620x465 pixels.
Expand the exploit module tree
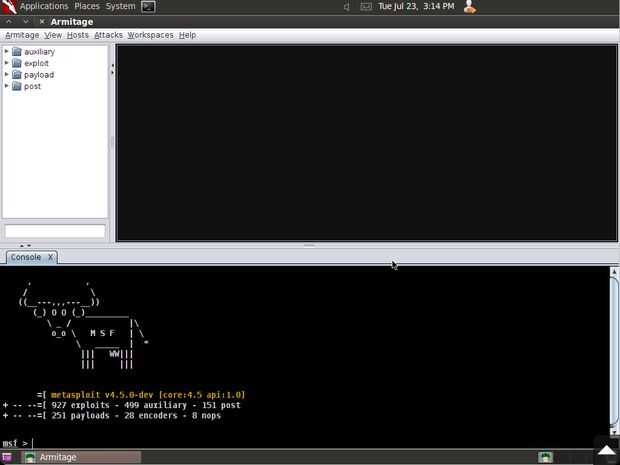(x=6, y=63)
